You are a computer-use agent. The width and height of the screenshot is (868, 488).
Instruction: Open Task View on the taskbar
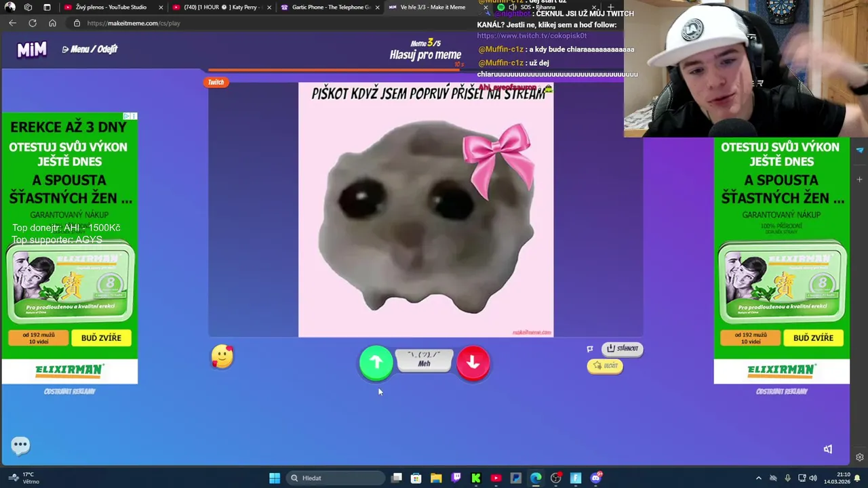(x=397, y=478)
